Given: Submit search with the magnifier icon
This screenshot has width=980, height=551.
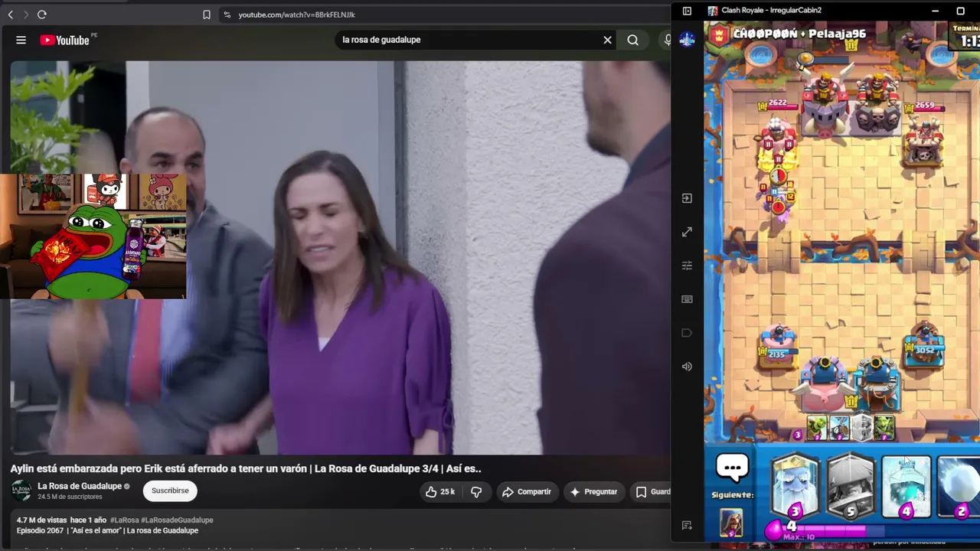Looking at the screenshot, I should [x=632, y=40].
